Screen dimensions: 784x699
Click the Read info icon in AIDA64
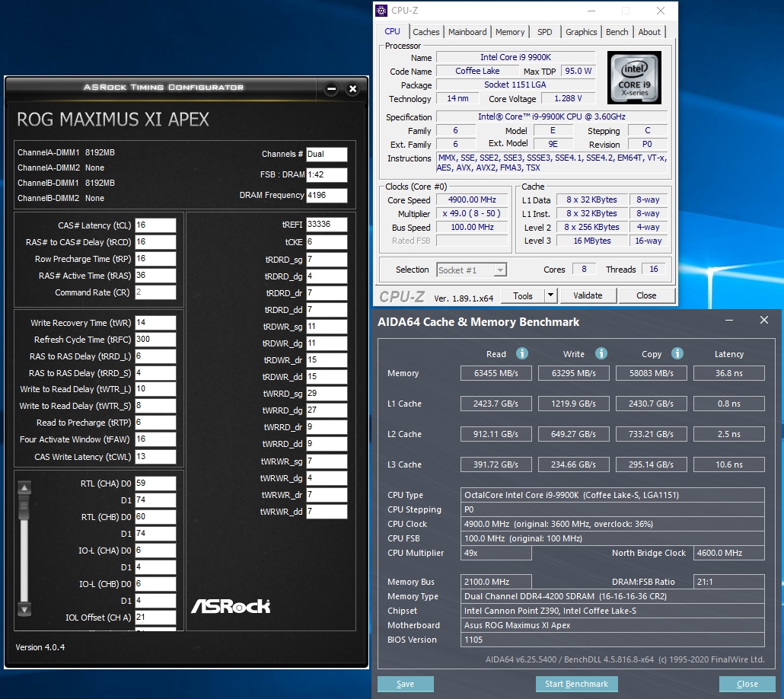pos(522,354)
